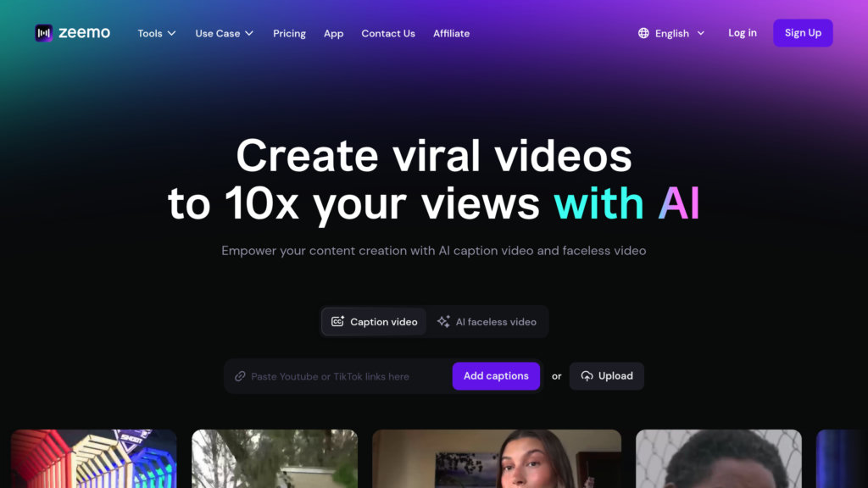
Task: Switch to the Caption video tab
Action: (374, 321)
